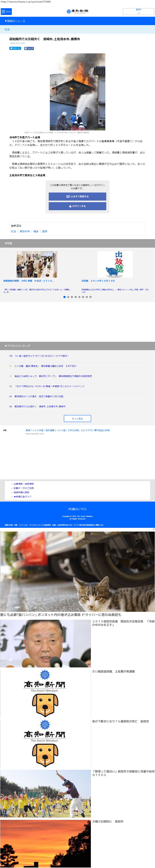Open ranking 04 高知県防災ヘリ article

(x=39, y=396)
